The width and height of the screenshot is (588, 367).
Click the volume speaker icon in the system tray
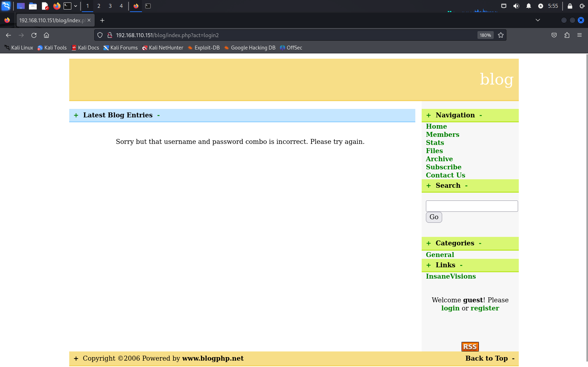click(x=516, y=6)
